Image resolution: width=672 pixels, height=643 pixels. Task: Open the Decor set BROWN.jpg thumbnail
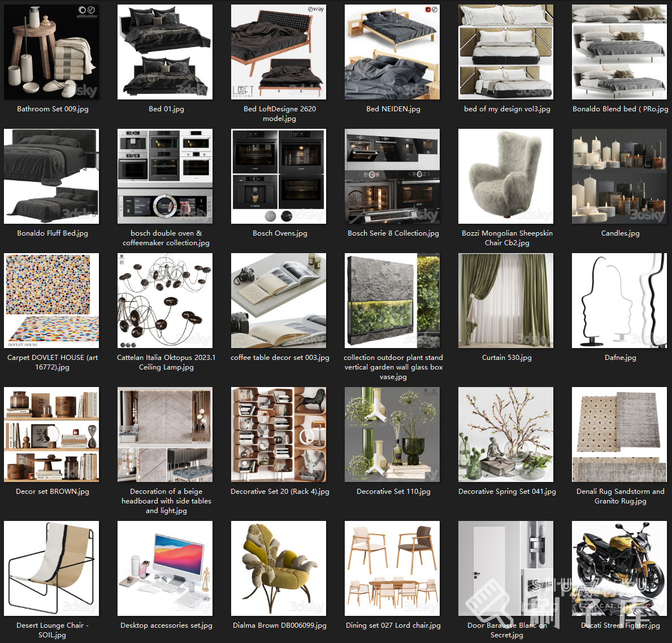(51, 435)
